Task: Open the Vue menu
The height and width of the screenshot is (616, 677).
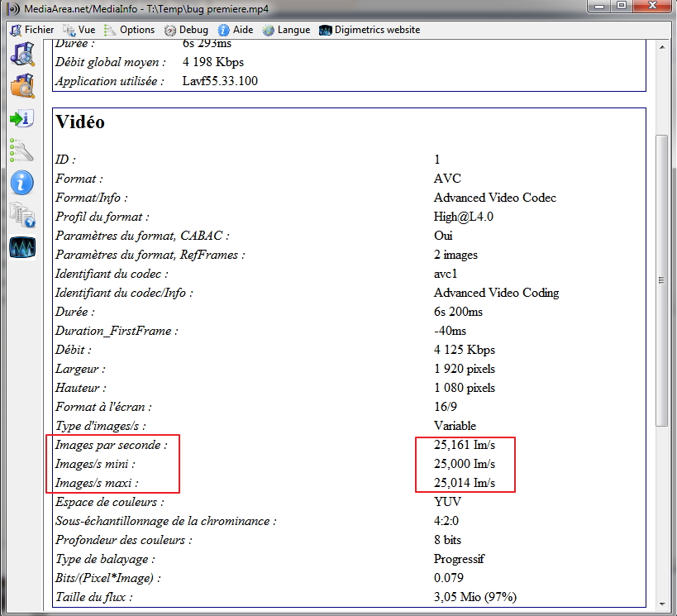Action: [79, 30]
